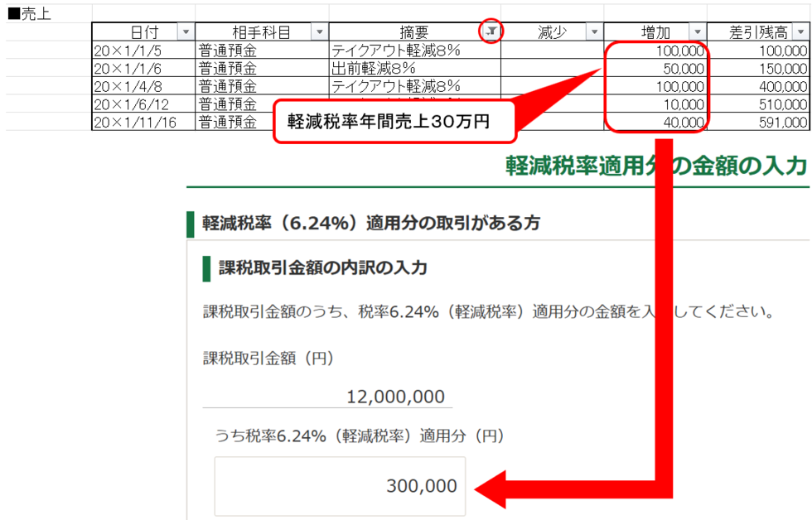Image resolution: width=812 pixels, height=520 pixels.
Task: Click the first テイクアウト軽減8% cell
Action: click(x=414, y=51)
